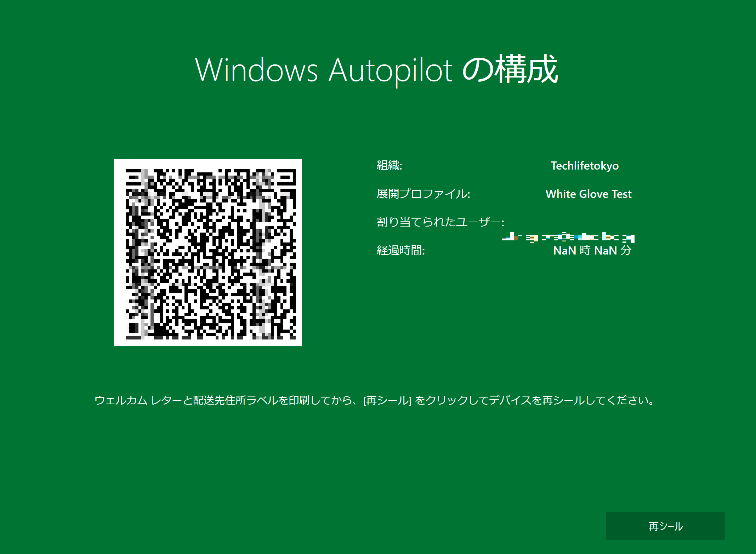This screenshot has width=756, height=554.
Task: Select the 展開プロファイル label
Action: [423, 194]
